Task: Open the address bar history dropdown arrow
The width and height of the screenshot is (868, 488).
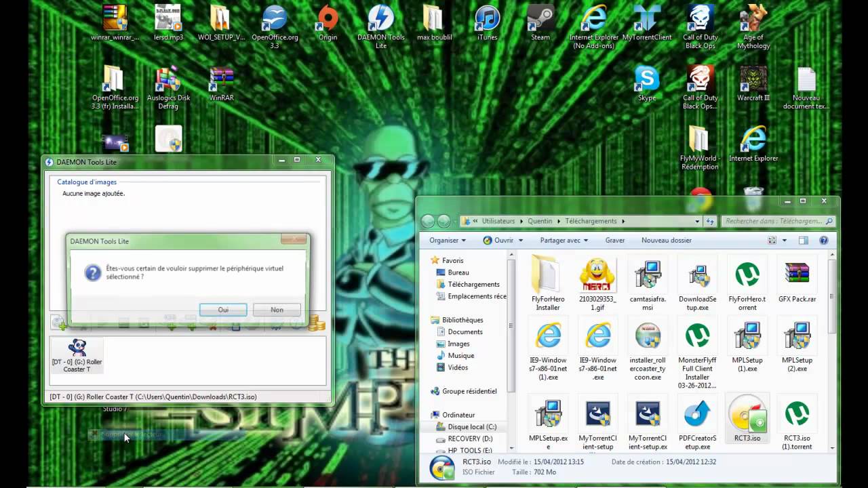Action: click(x=697, y=221)
